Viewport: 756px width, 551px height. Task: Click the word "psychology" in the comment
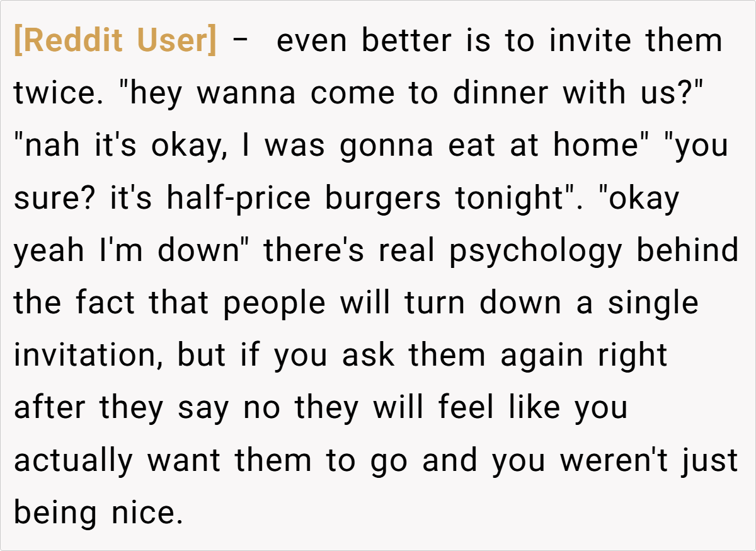coord(535,251)
